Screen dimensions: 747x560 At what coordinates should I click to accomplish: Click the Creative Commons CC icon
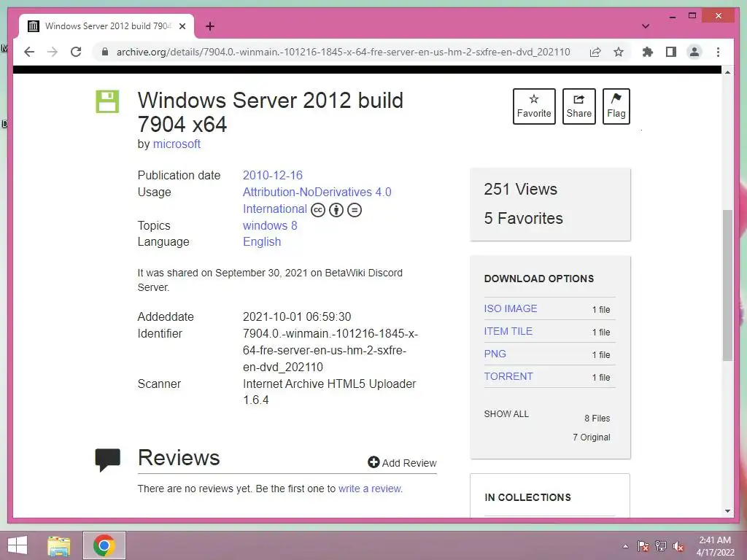pyautogui.click(x=318, y=209)
